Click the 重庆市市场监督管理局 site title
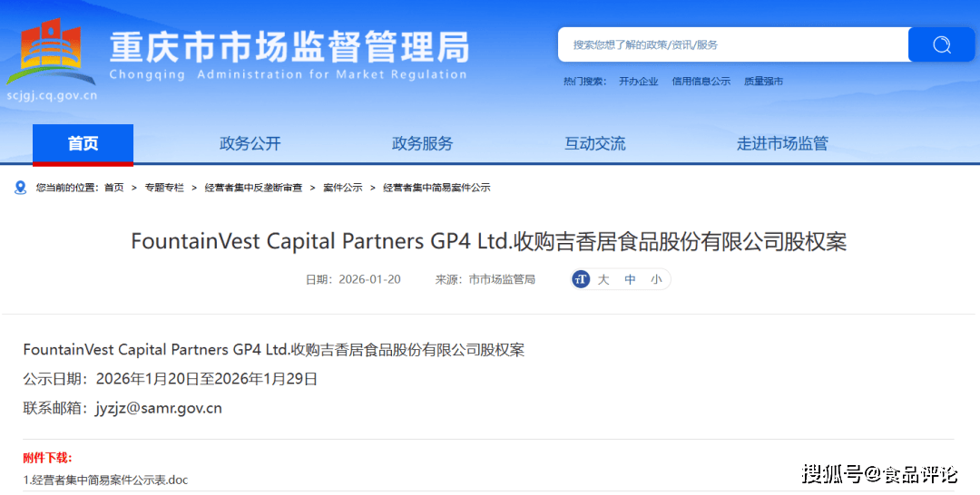 (x=289, y=47)
